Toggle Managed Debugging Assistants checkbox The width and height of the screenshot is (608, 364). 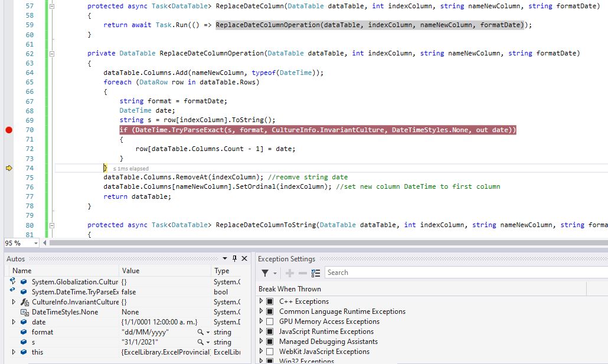(270, 342)
